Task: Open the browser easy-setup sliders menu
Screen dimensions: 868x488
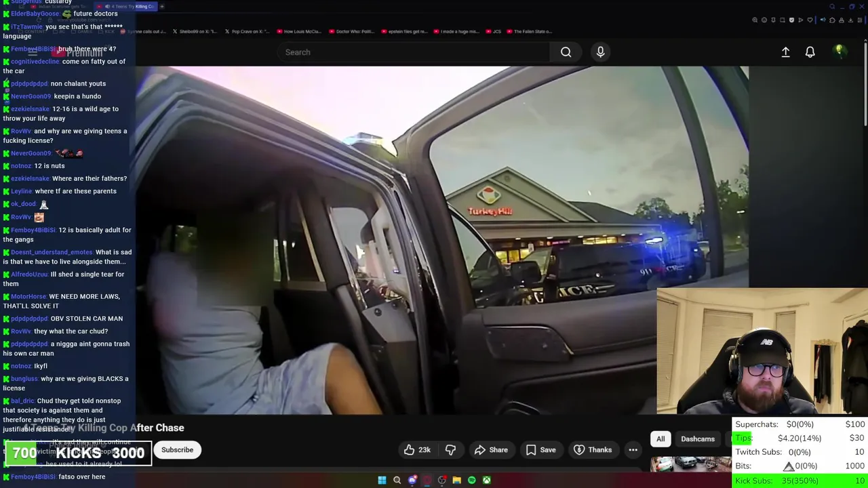Action: click(x=860, y=20)
